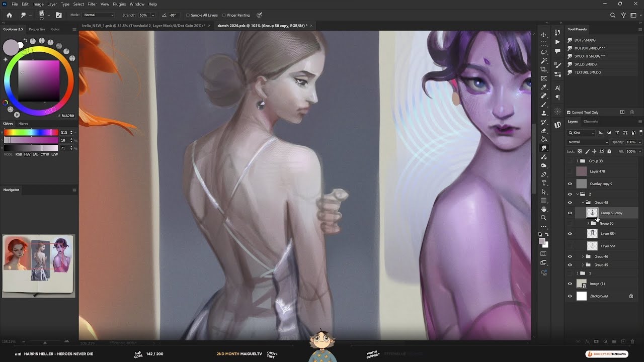Click the search icon in top bar
The image size is (644, 362).
[612, 15]
